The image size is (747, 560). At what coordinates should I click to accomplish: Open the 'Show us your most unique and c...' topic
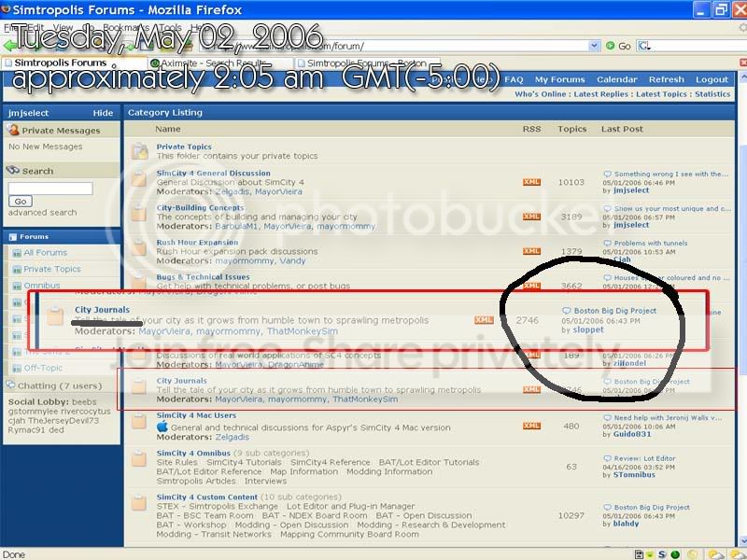[x=672, y=208]
